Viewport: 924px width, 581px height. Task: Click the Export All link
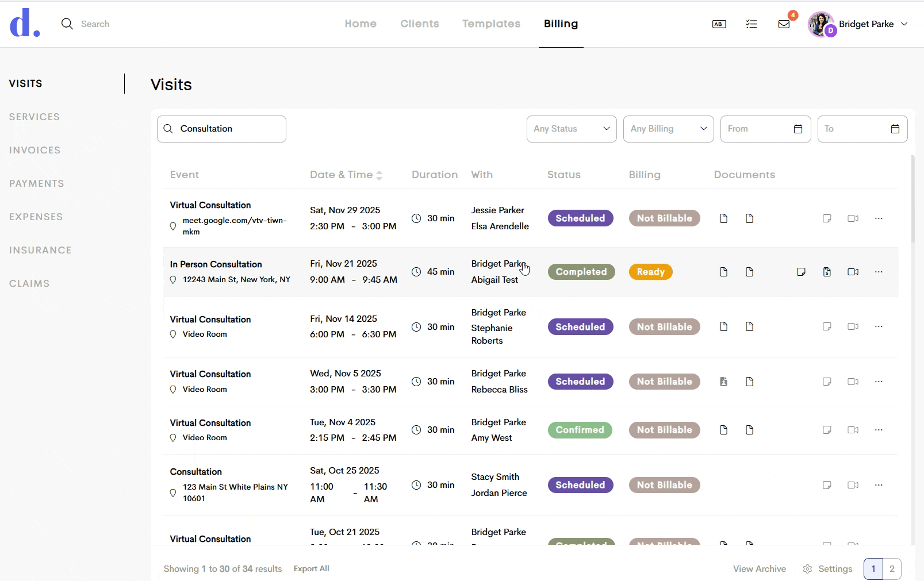coord(311,569)
